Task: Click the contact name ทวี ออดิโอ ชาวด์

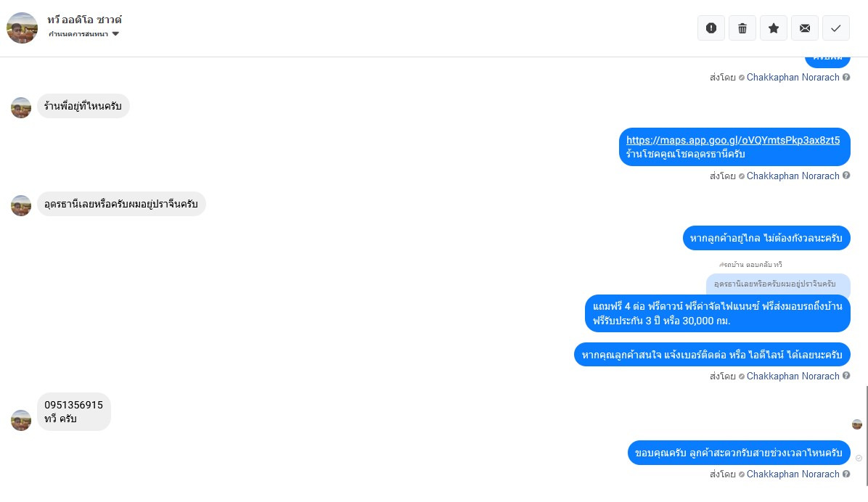Action: [84, 20]
